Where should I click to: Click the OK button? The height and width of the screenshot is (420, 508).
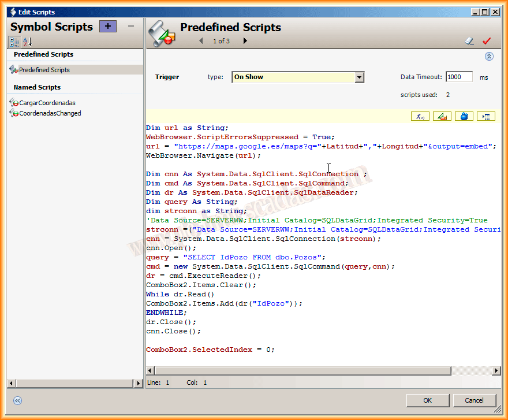point(427,400)
